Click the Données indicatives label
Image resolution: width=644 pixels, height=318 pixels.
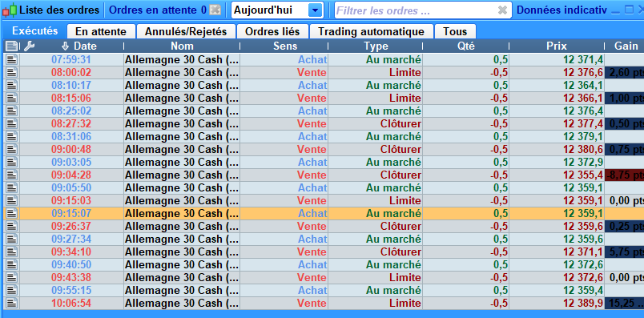coord(561,10)
